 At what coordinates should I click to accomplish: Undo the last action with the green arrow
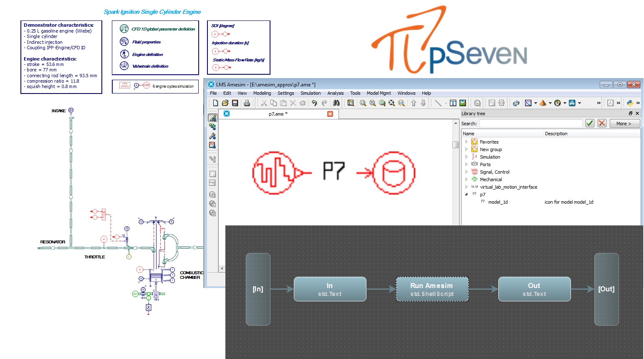coord(314,103)
